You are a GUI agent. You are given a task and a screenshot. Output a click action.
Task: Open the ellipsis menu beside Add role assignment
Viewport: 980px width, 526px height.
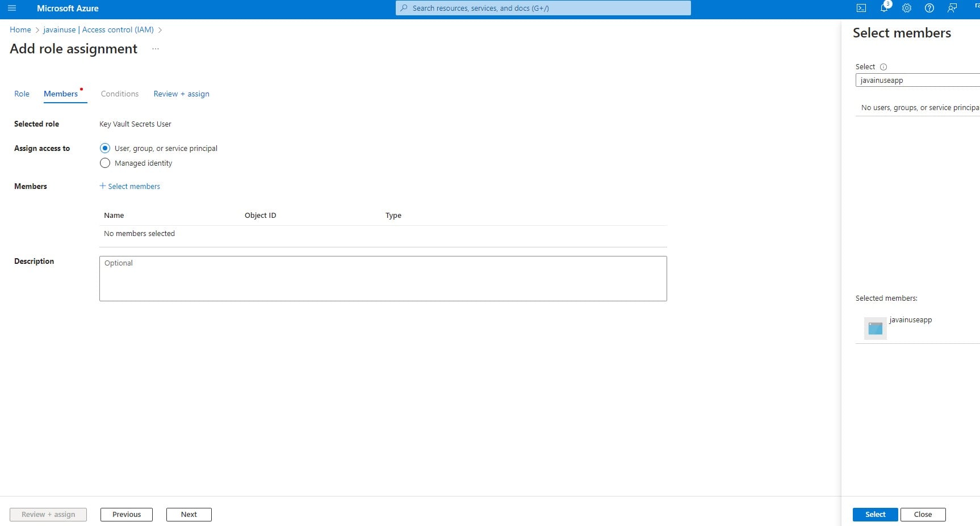(155, 49)
